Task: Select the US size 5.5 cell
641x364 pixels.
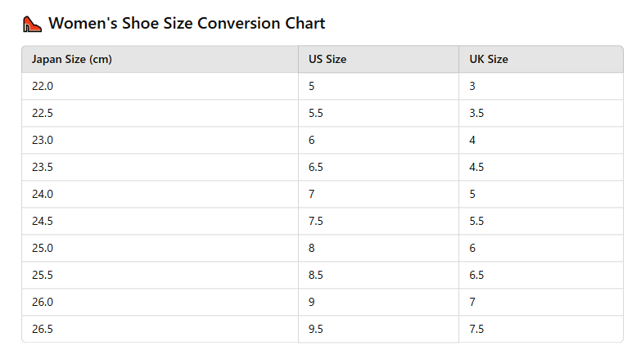Action: point(316,113)
